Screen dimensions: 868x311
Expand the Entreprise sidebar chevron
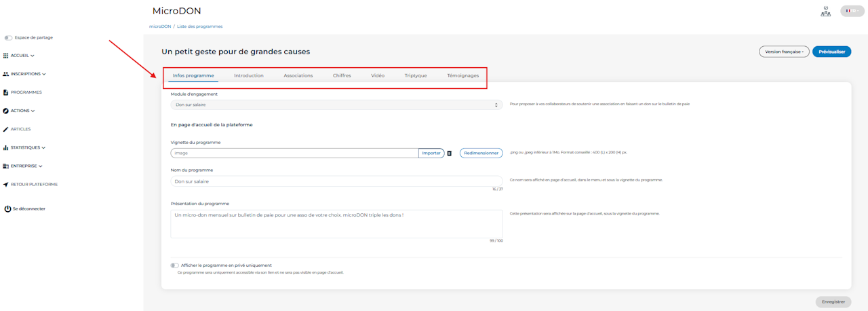click(x=41, y=166)
